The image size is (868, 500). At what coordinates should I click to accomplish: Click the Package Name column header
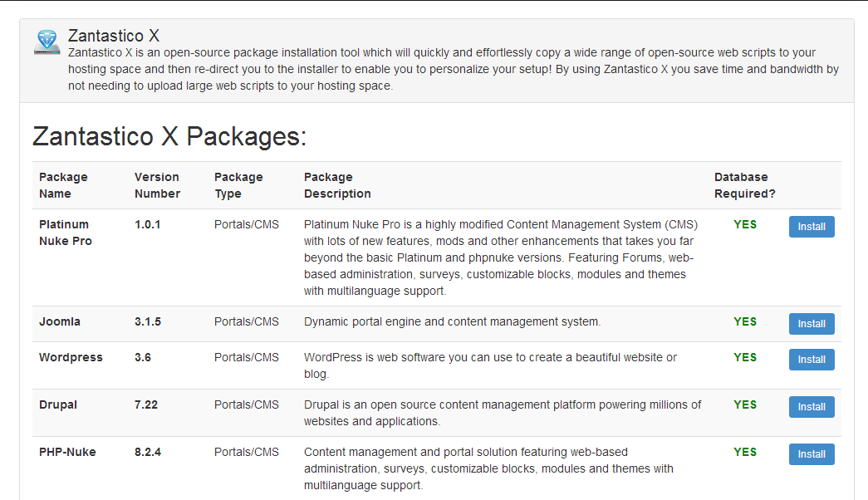pyautogui.click(x=63, y=185)
